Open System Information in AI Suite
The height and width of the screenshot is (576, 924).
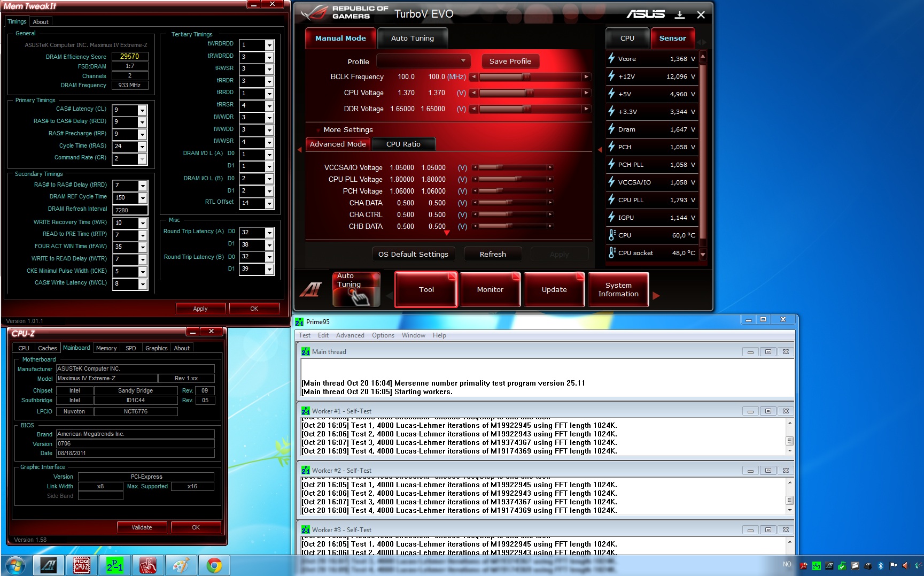click(618, 289)
